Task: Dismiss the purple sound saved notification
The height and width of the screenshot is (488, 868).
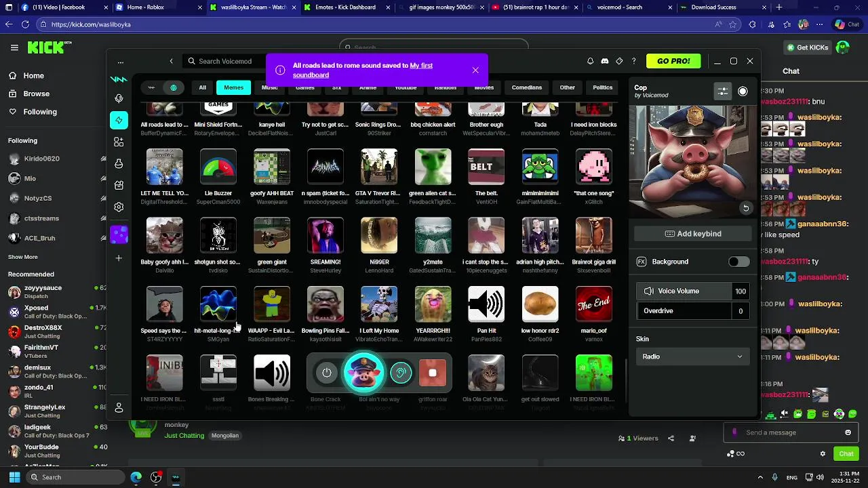Action: point(475,70)
